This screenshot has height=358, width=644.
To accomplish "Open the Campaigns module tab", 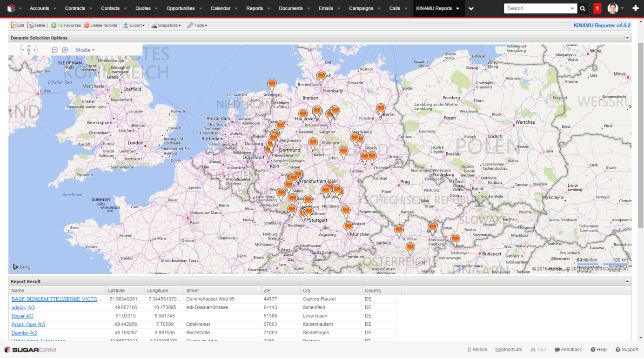I will (x=361, y=8).
